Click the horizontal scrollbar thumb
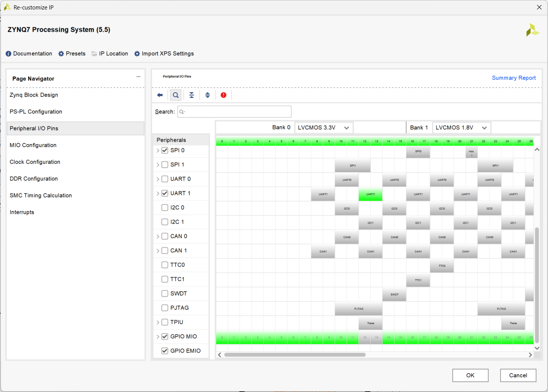This screenshot has height=392, width=548. coord(295,355)
